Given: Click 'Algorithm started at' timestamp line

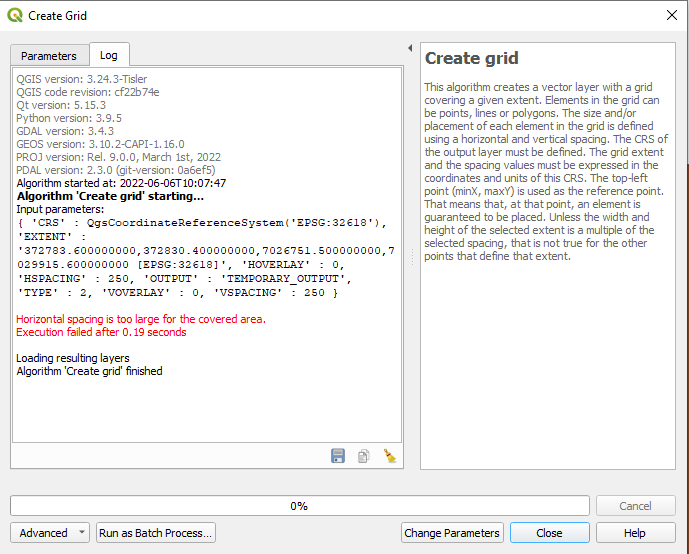Looking at the screenshot, I should click(x=121, y=183).
